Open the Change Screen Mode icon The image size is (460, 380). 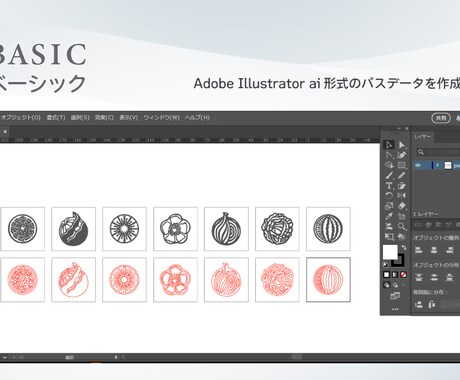395,296
